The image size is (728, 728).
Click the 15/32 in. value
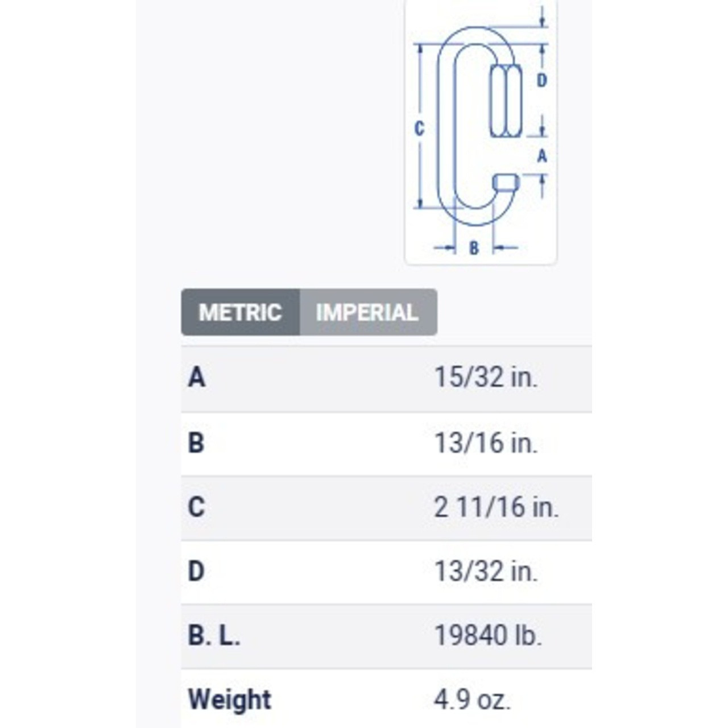point(486,377)
